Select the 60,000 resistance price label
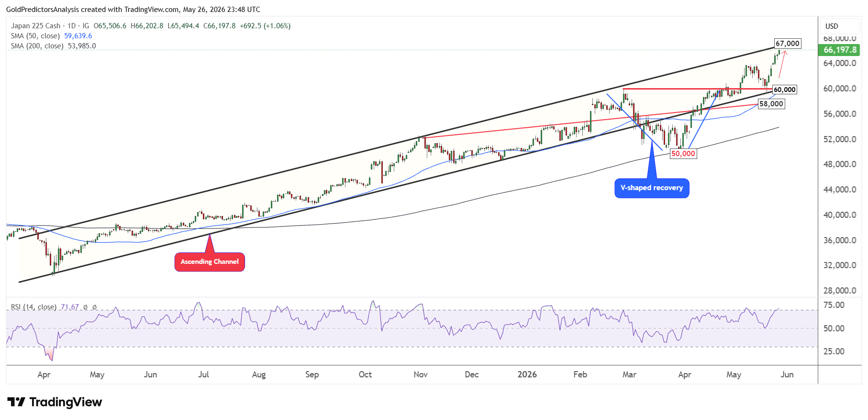 coord(785,90)
